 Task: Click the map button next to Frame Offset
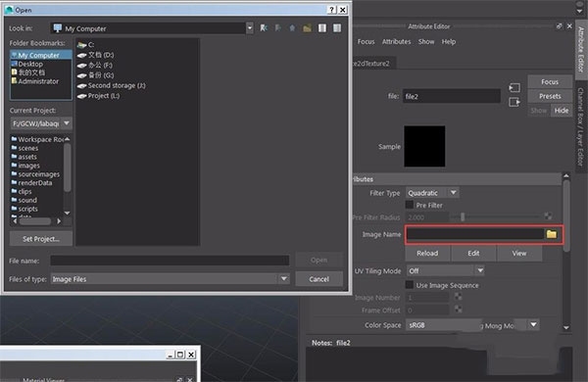[x=458, y=310]
